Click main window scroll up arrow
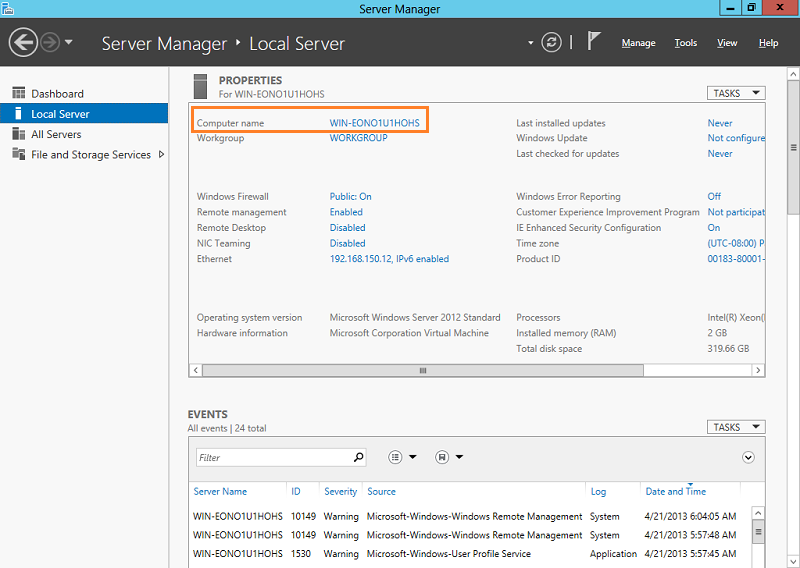The height and width of the screenshot is (568, 800). (x=793, y=74)
